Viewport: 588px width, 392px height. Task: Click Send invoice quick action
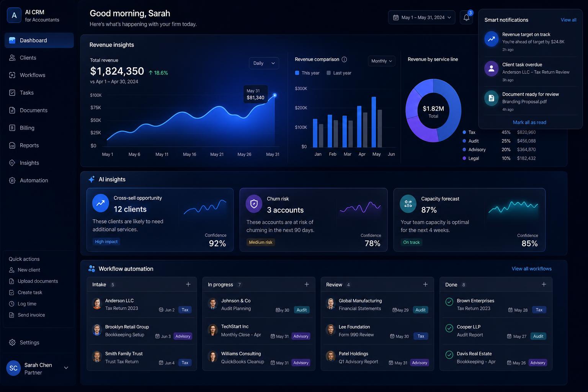click(x=27, y=315)
